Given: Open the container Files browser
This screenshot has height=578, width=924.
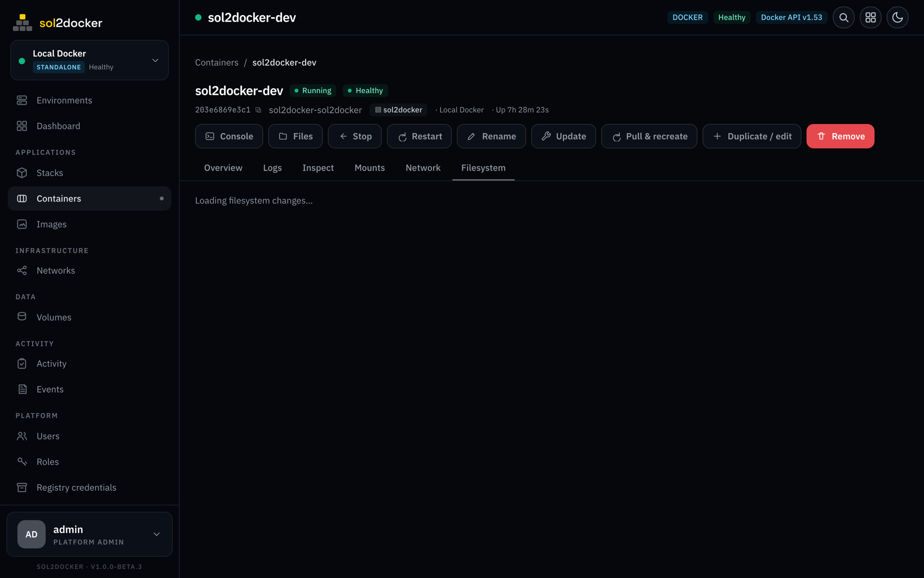Looking at the screenshot, I should pos(295,136).
